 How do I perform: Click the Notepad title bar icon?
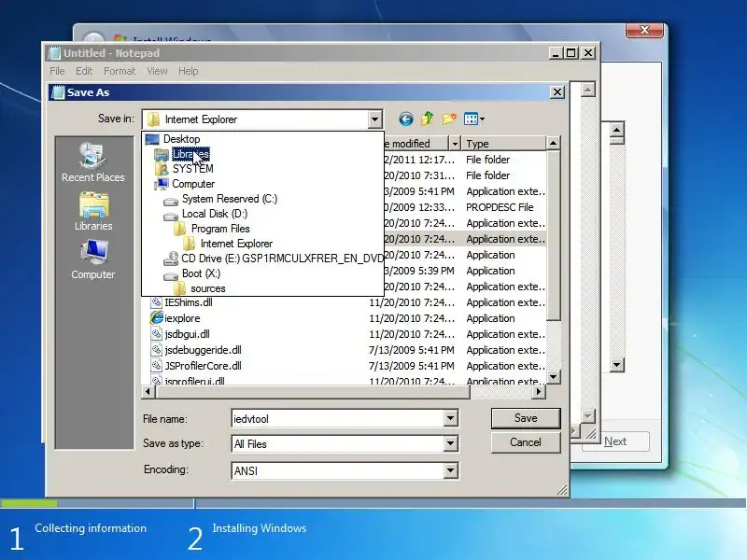pyautogui.click(x=55, y=53)
